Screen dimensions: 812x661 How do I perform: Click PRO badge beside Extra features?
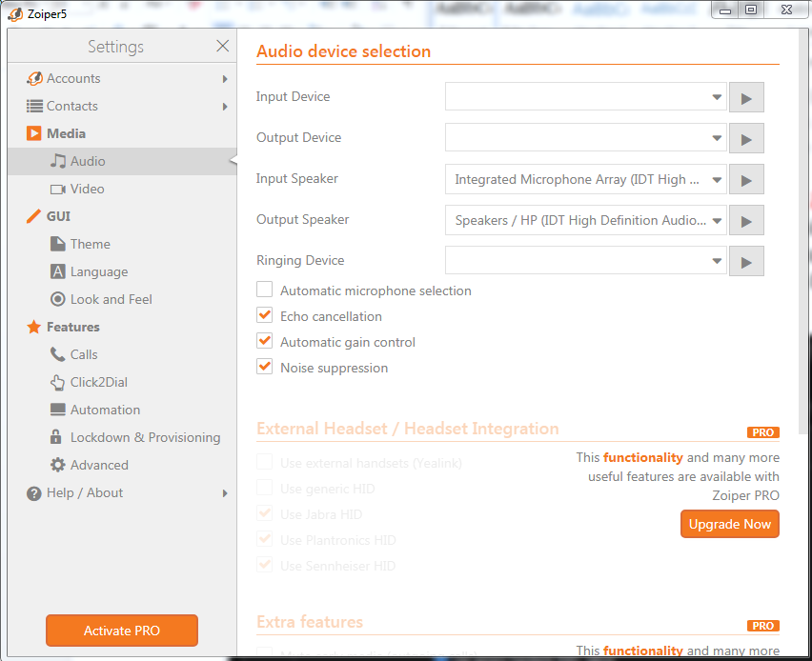click(x=762, y=626)
